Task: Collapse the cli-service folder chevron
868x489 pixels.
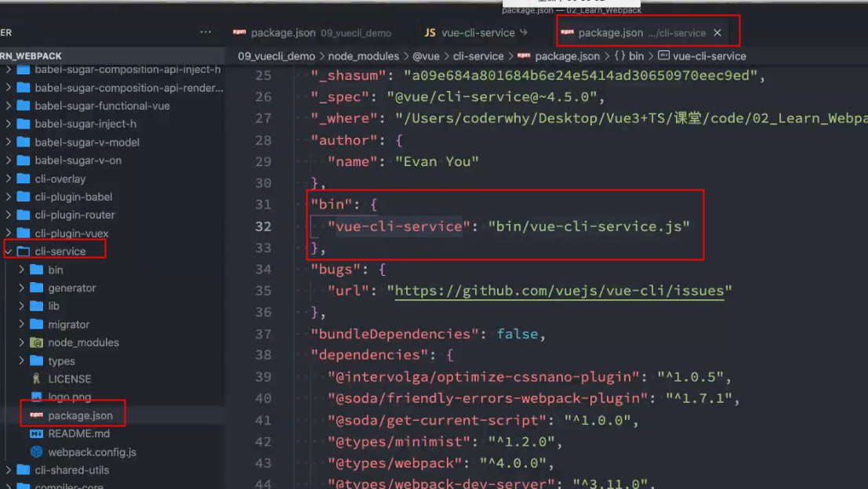Action: point(9,252)
